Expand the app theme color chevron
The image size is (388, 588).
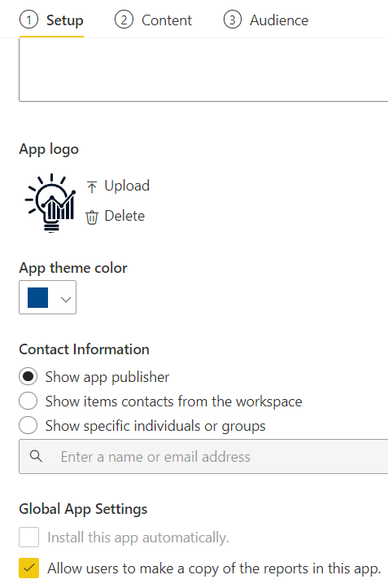coord(66,299)
